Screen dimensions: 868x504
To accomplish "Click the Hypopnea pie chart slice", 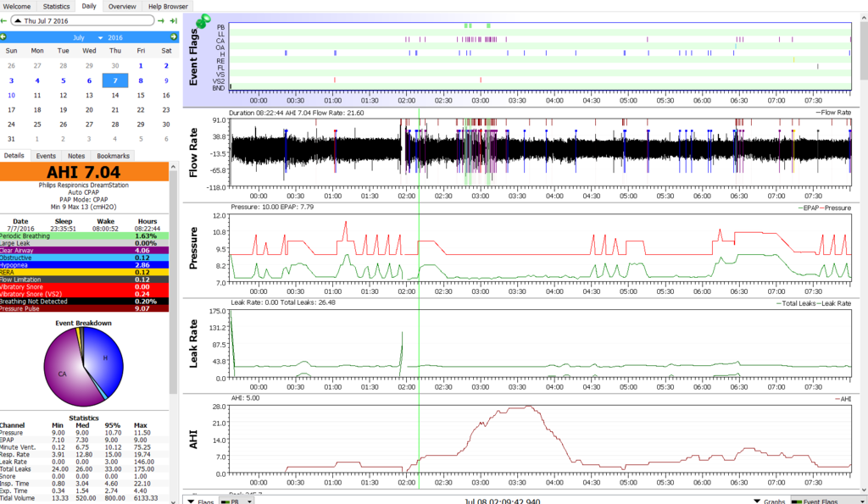I will pos(106,356).
